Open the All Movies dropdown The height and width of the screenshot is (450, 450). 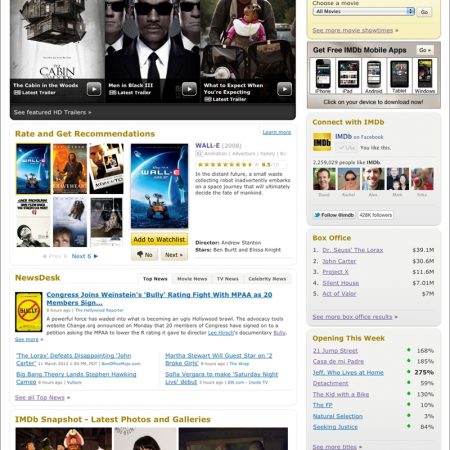(364, 11)
